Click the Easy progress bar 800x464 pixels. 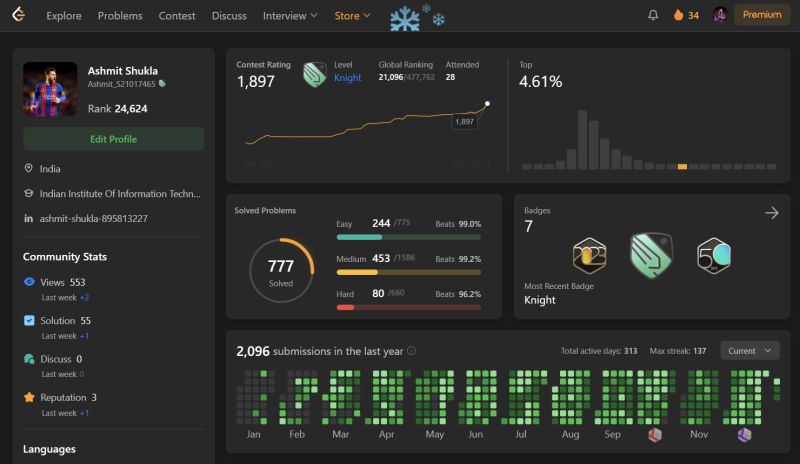[x=409, y=237]
